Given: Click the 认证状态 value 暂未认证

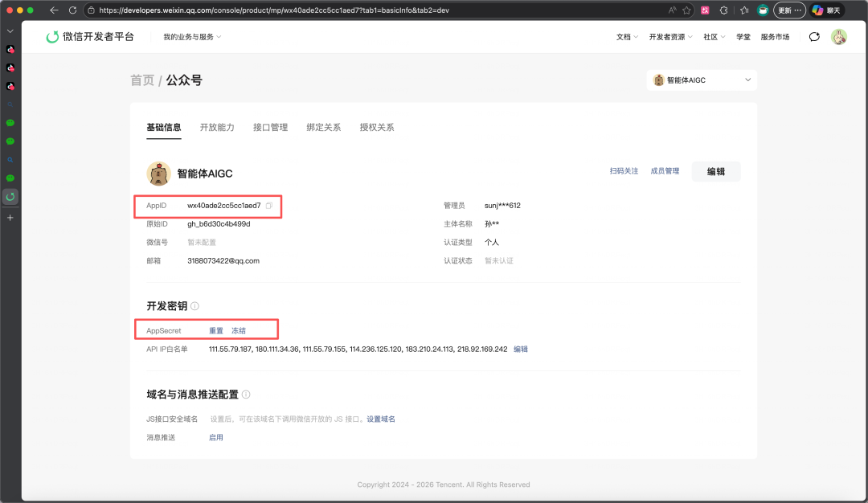Looking at the screenshot, I should (499, 260).
